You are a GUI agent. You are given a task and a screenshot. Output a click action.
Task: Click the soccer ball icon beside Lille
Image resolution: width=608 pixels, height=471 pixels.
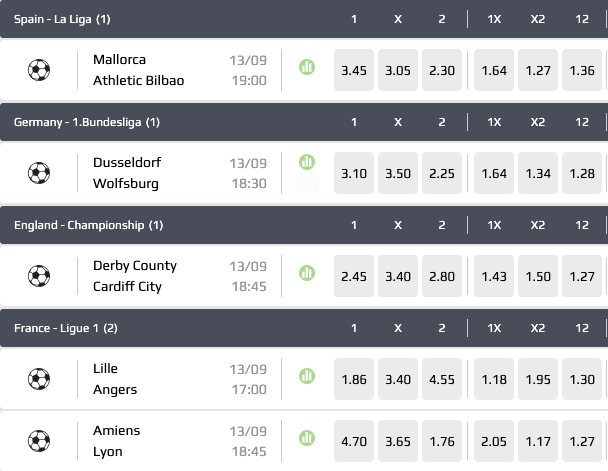coord(39,379)
